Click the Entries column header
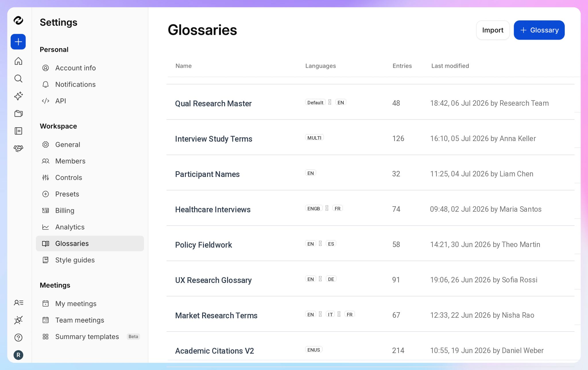This screenshot has height=370, width=588. pyautogui.click(x=402, y=66)
